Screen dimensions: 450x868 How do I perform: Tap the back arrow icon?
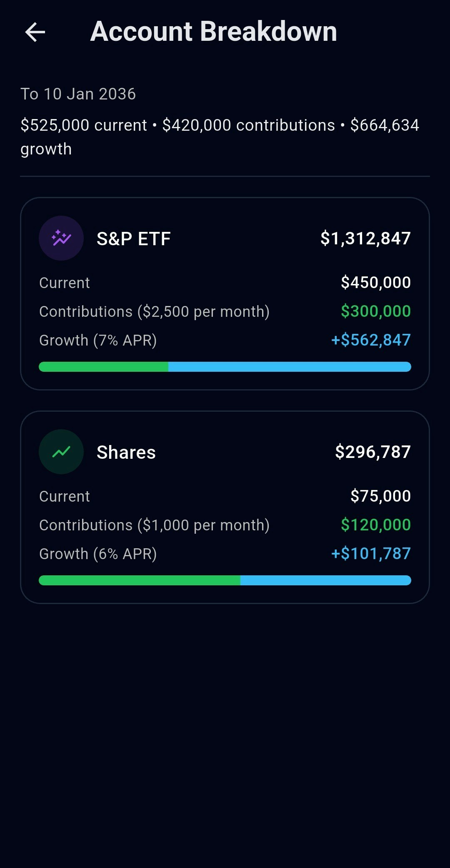[x=35, y=32]
